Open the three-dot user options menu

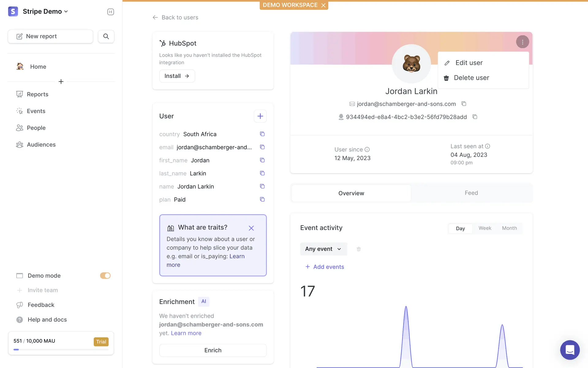coord(522,42)
